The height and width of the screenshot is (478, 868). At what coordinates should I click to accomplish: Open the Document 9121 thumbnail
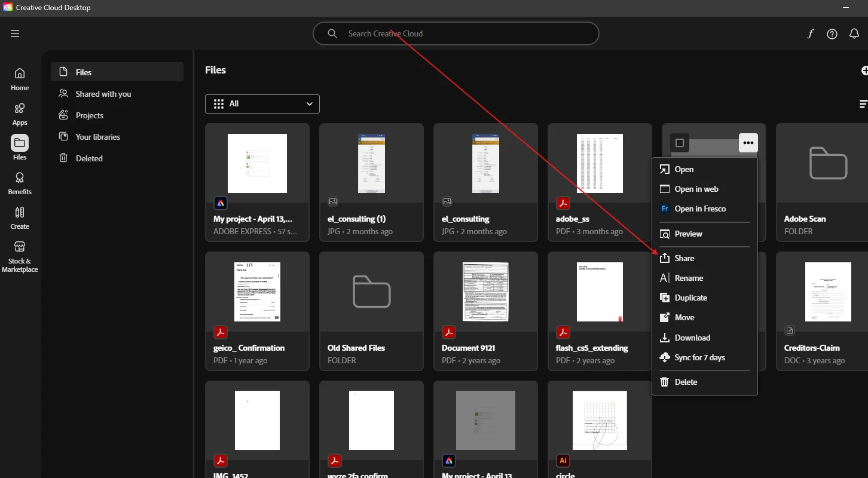[485, 292]
